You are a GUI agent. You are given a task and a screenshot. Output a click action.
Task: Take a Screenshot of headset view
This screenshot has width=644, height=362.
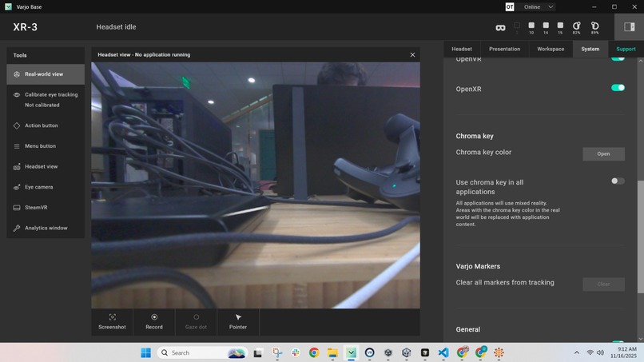coord(112,322)
